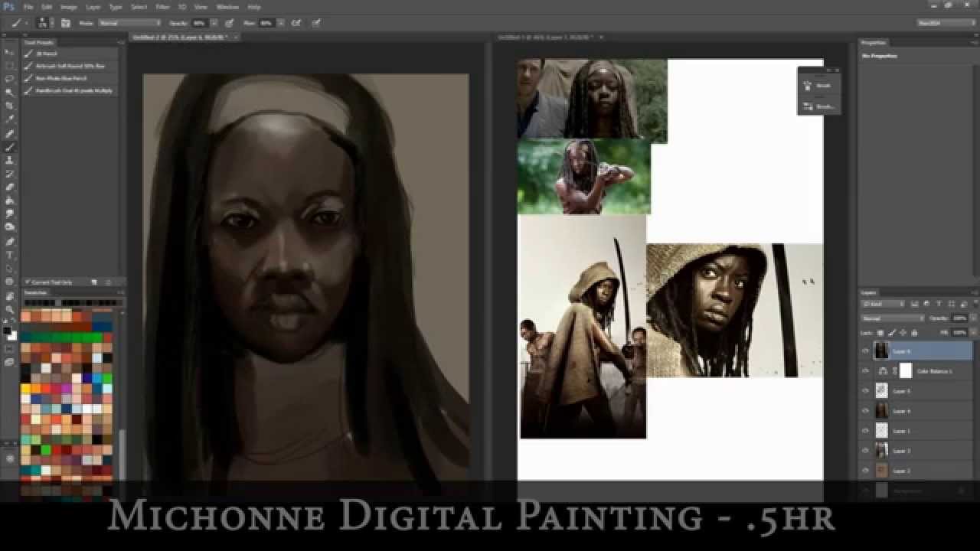Image resolution: width=980 pixels, height=551 pixels.
Task: Toggle the Current Tool Only checkbox
Action: [28, 282]
